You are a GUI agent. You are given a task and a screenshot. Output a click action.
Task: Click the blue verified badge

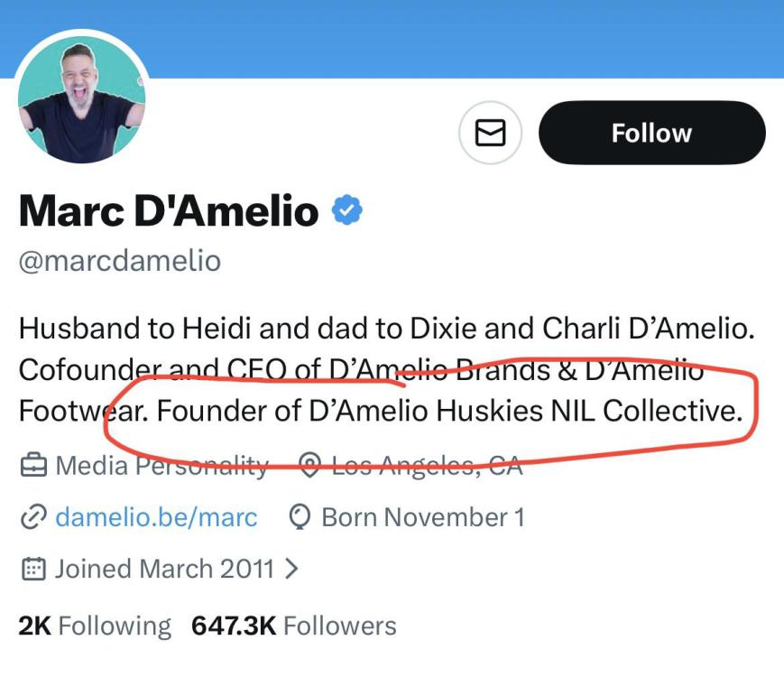pyautogui.click(x=347, y=210)
